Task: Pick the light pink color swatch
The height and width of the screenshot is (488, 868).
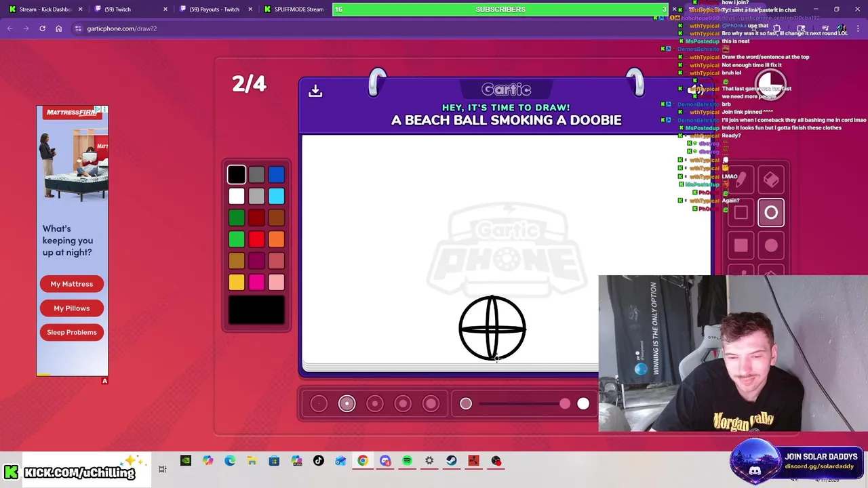Action: click(x=276, y=283)
